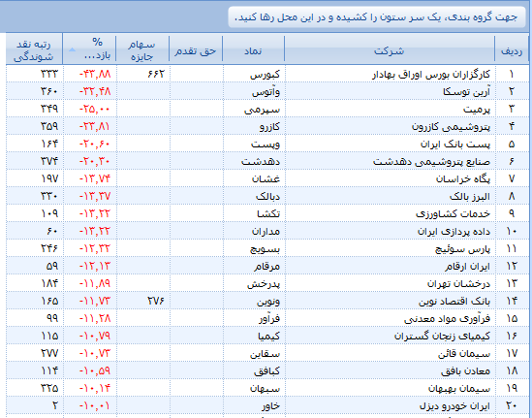532x418 pixels.
Task: Select company فرآوری مواد معدنی
Action: [447, 318]
